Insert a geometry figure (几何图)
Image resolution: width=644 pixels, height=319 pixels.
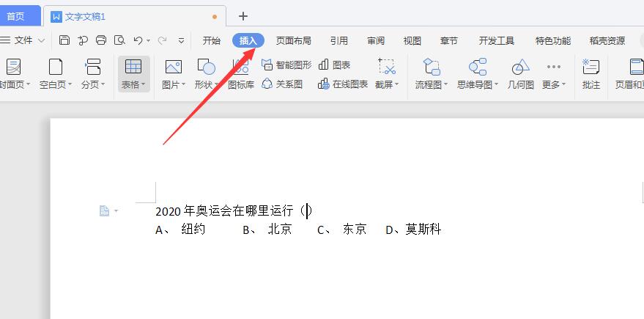tap(520, 73)
